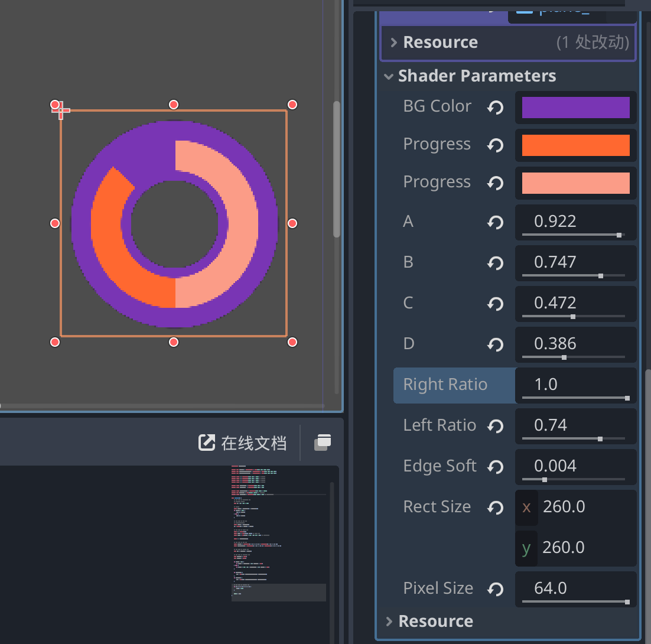Click the shader code minimap thumbnail
This screenshot has height=644, width=651.
(x=279, y=533)
